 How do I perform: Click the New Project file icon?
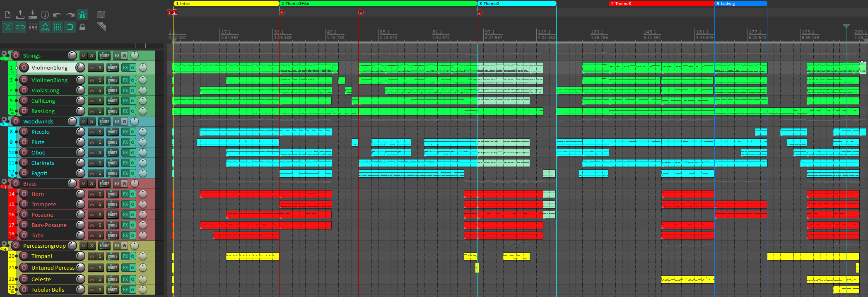pyautogui.click(x=8, y=15)
